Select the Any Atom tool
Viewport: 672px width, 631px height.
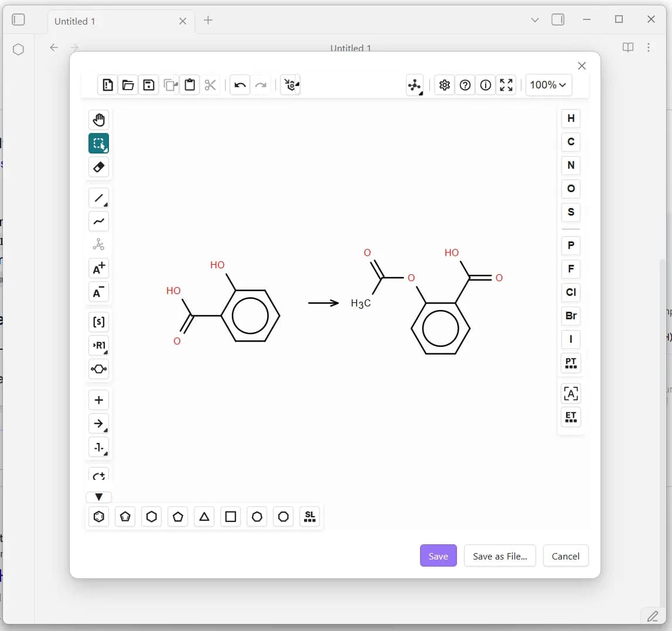[571, 394]
